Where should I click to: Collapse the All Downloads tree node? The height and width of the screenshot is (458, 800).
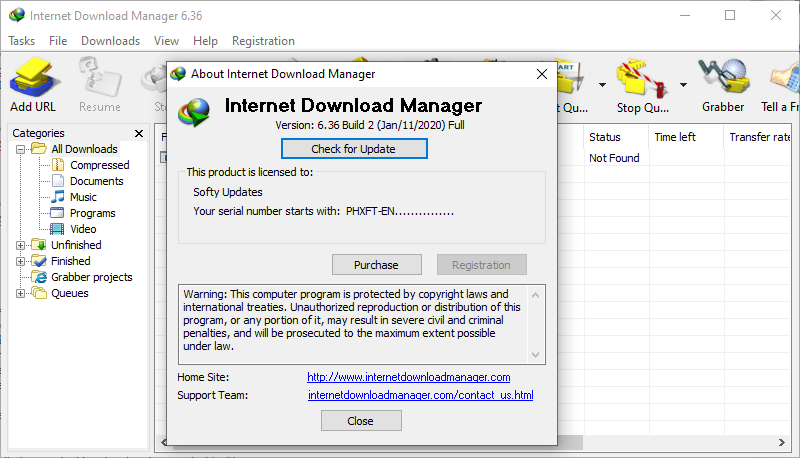[x=20, y=149]
